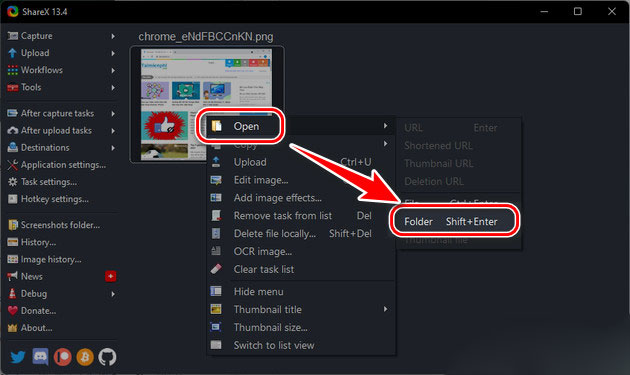This screenshot has width=630, height=375.
Task: Select Clear task list entry
Action: [x=301, y=269]
